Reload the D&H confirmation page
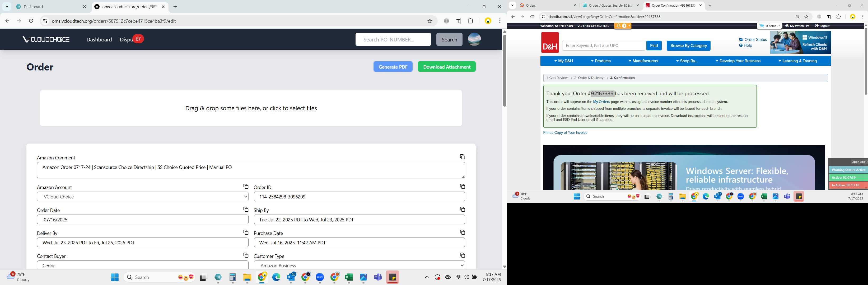Viewport: 868px width, 285px height. (532, 16)
